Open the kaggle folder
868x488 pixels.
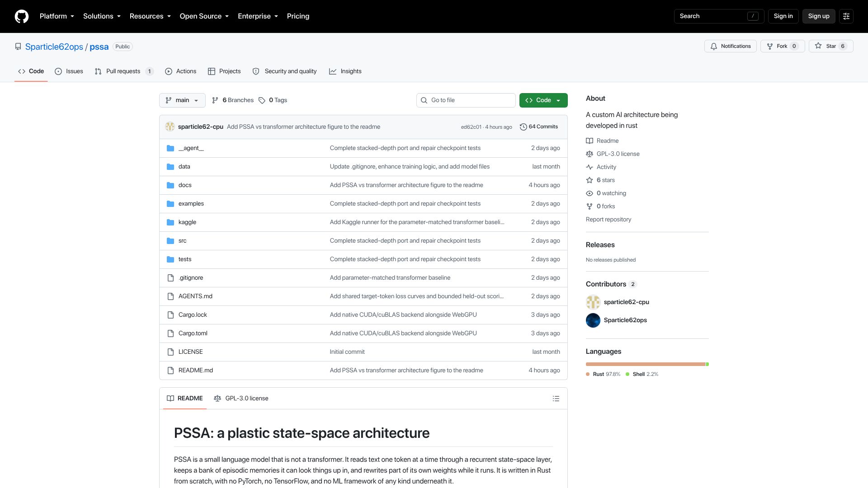click(x=187, y=222)
